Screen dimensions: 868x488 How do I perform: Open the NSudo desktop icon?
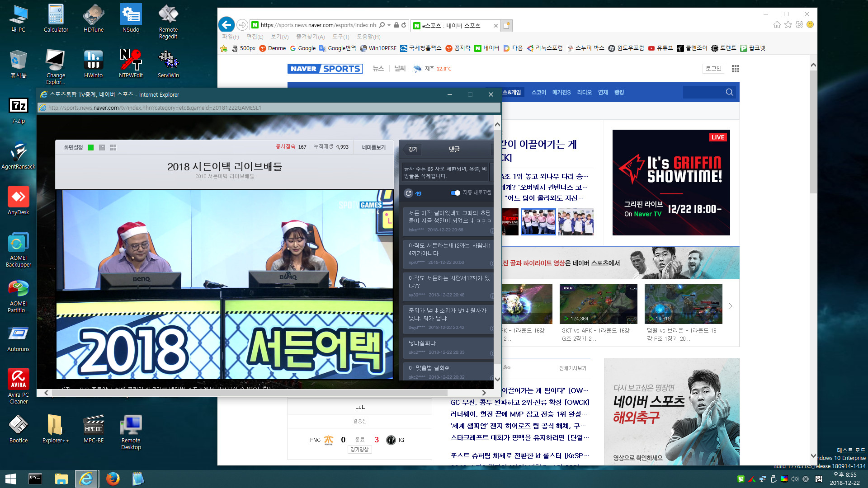pyautogui.click(x=131, y=18)
